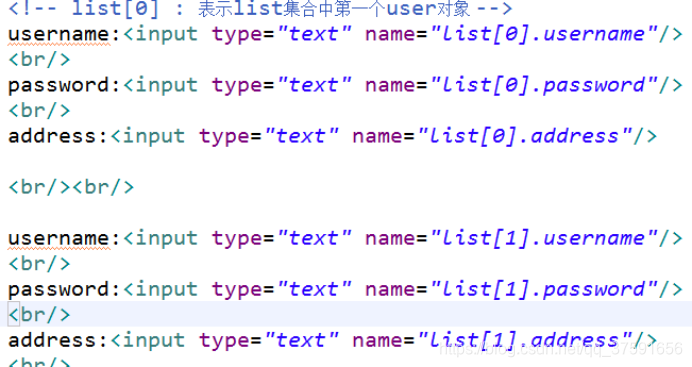The image size is (692, 367).
Task: Click the <br/> tag on the highlighted current line
Action: pyautogui.click(x=39, y=315)
